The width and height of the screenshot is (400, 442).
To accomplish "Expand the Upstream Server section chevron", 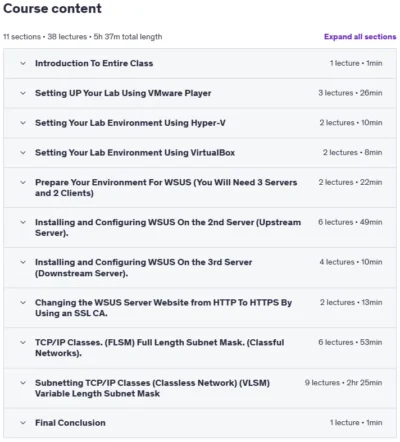I will [x=23, y=222].
